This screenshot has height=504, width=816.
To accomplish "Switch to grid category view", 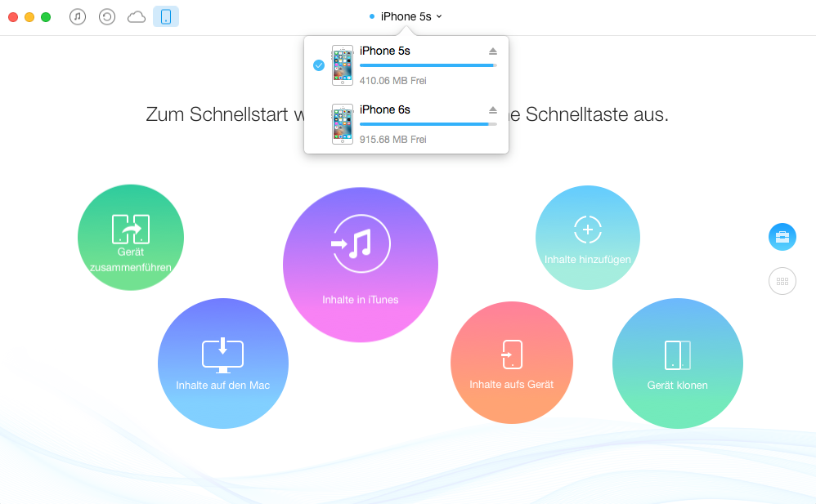I will tap(782, 281).
